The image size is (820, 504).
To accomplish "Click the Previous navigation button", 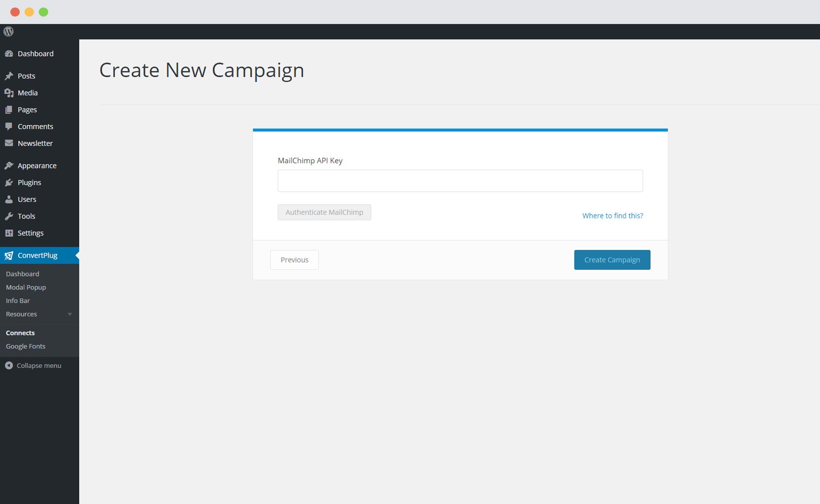I will pos(294,259).
